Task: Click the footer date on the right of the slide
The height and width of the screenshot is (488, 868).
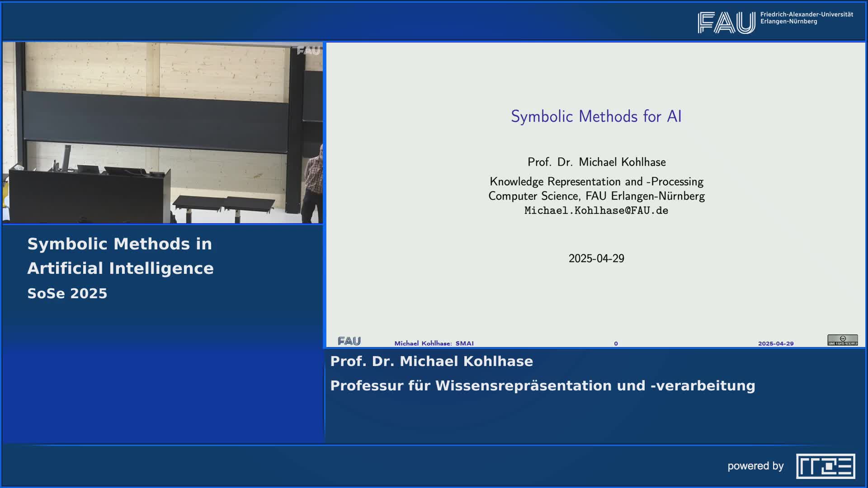Action: 776,343
